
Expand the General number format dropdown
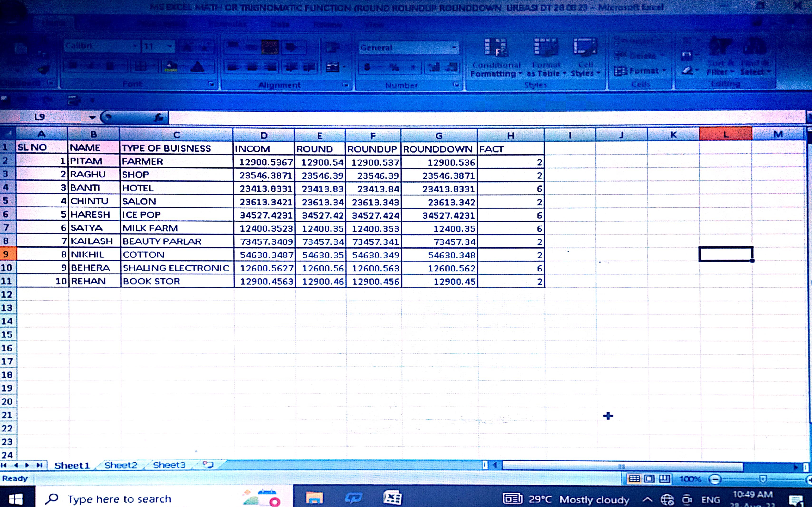click(454, 48)
